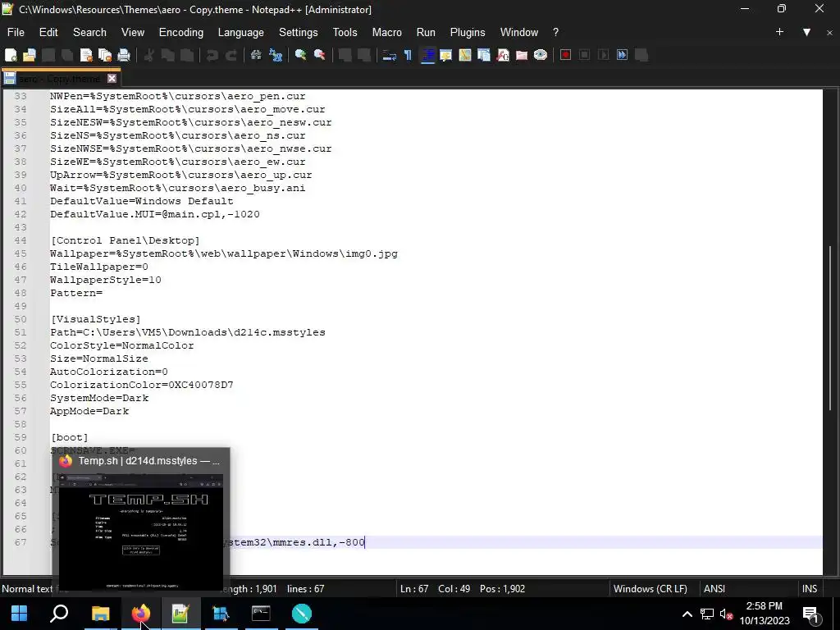Open Replace via the toolbar icon

tap(276, 55)
